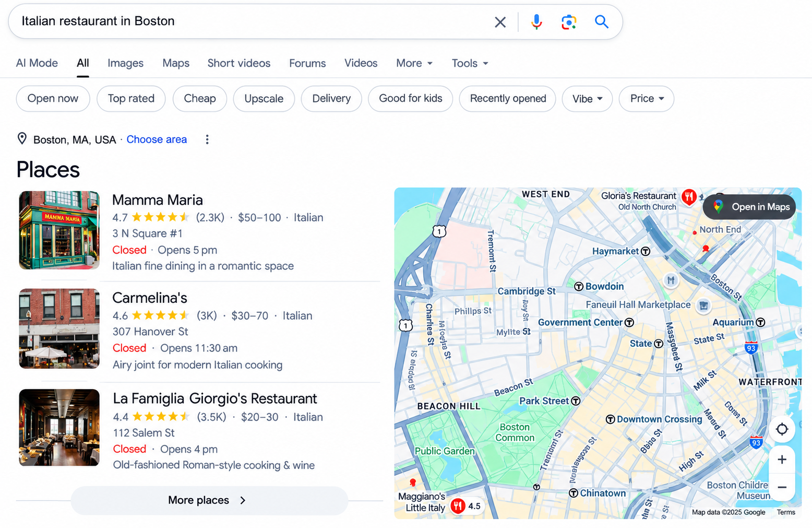
Task: Click the blue magnifying glass search icon
Action: pos(602,21)
